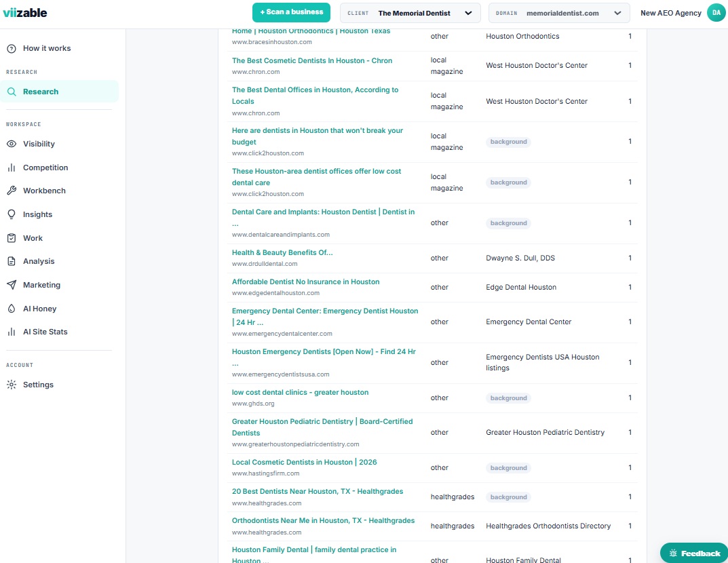Click www.drdulldental.com URL text

(x=265, y=264)
